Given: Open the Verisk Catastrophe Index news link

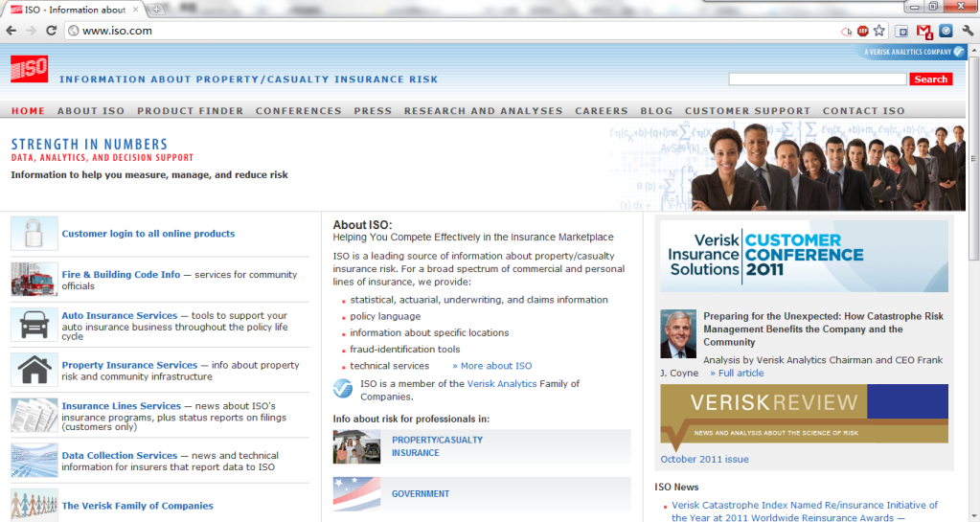Looking at the screenshot, I should coord(805,511).
